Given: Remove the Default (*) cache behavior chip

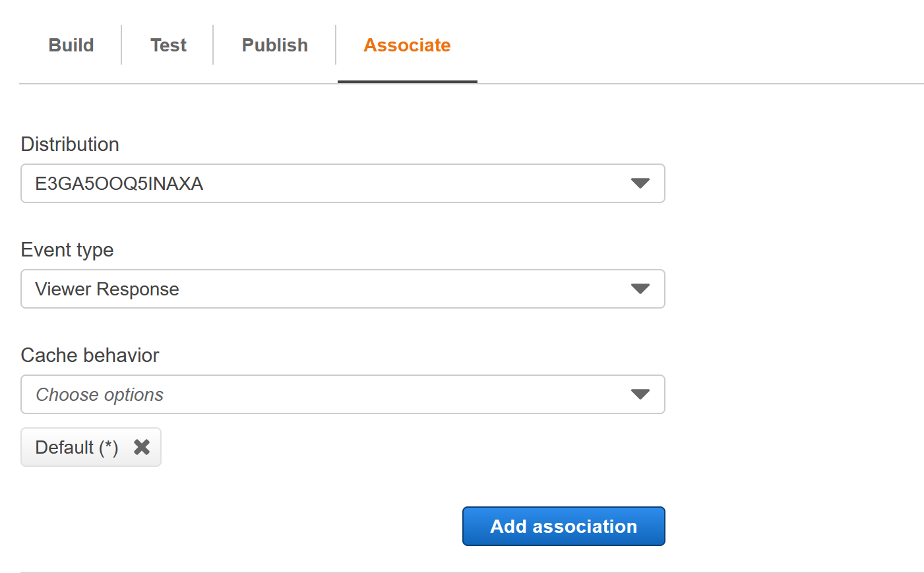Looking at the screenshot, I should 141,447.
